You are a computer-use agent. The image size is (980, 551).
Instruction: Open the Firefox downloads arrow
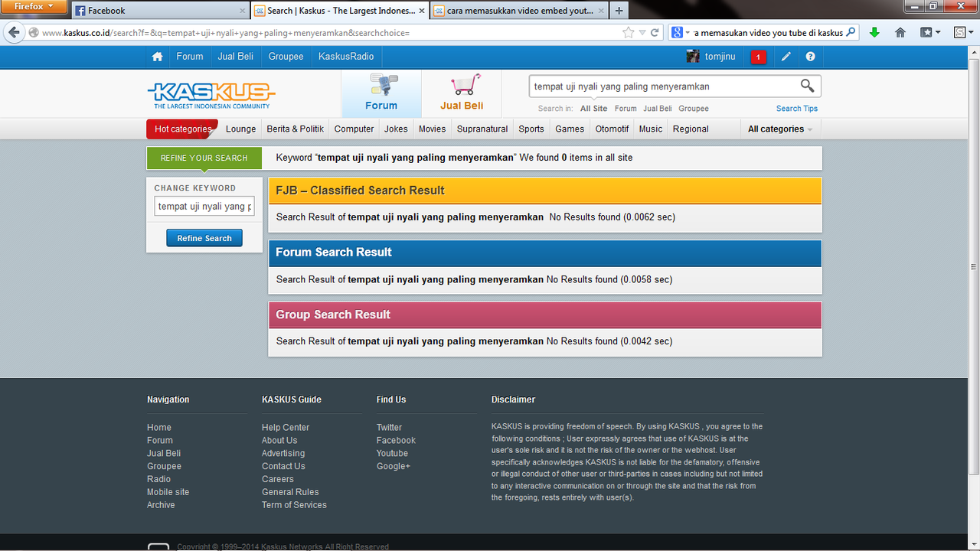tap(874, 33)
